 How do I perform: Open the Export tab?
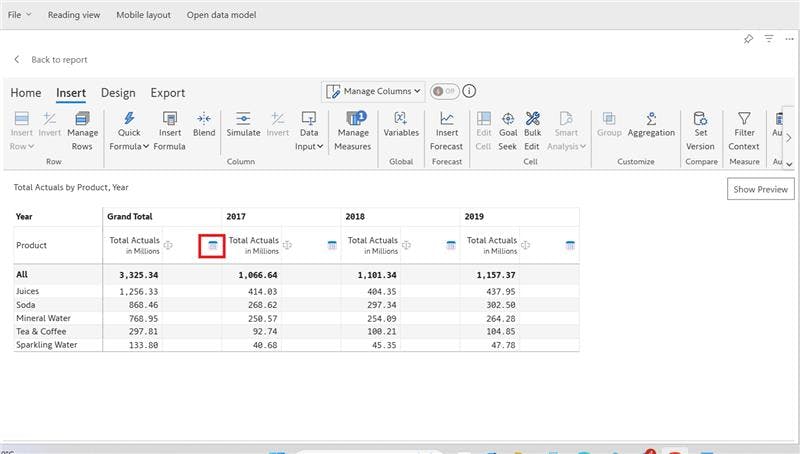(x=167, y=93)
